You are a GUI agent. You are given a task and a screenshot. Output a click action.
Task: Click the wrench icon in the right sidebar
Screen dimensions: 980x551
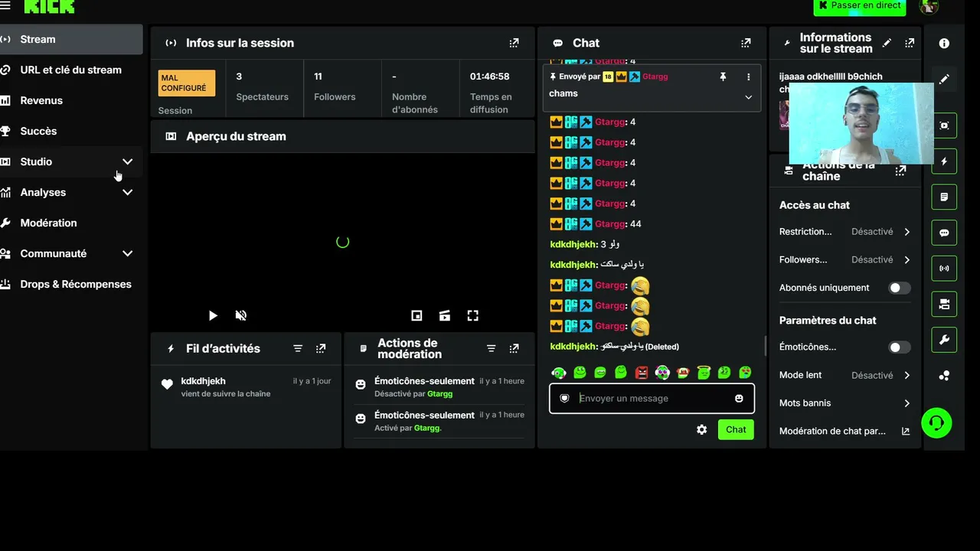click(x=944, y=340)
